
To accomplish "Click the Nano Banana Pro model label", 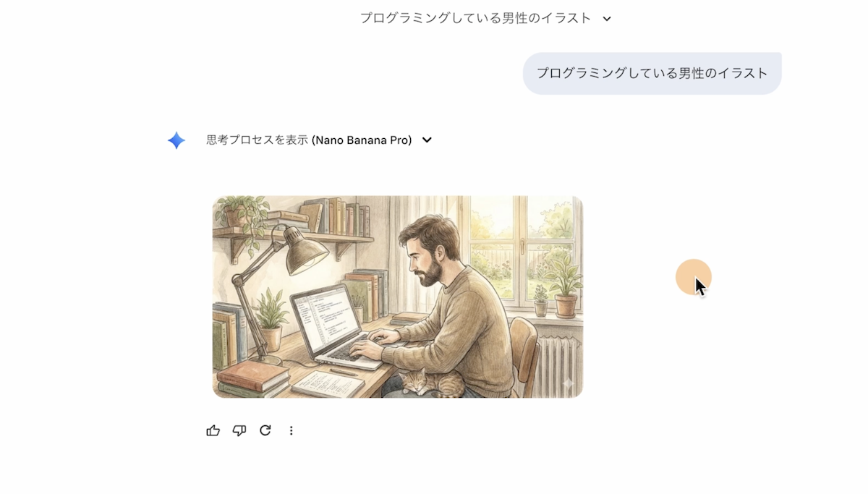I will [x=362, y=140].
